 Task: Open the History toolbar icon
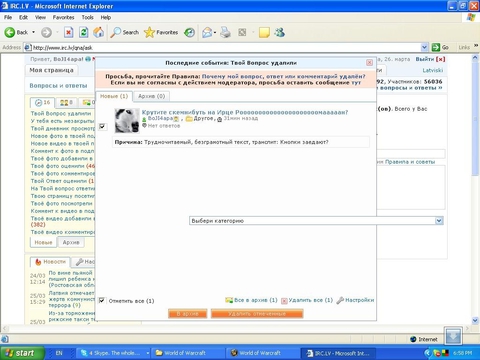pyautogui.click(x=190, y=32)
